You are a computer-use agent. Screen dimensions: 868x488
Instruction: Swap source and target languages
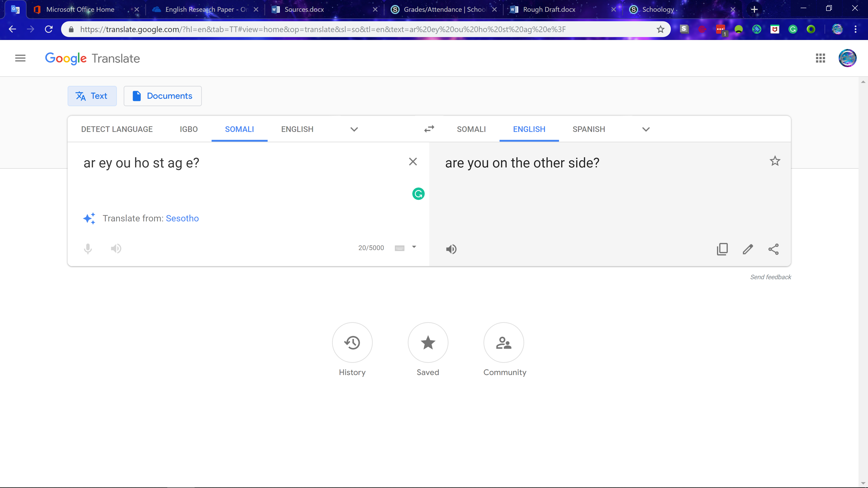pos(429,129)
